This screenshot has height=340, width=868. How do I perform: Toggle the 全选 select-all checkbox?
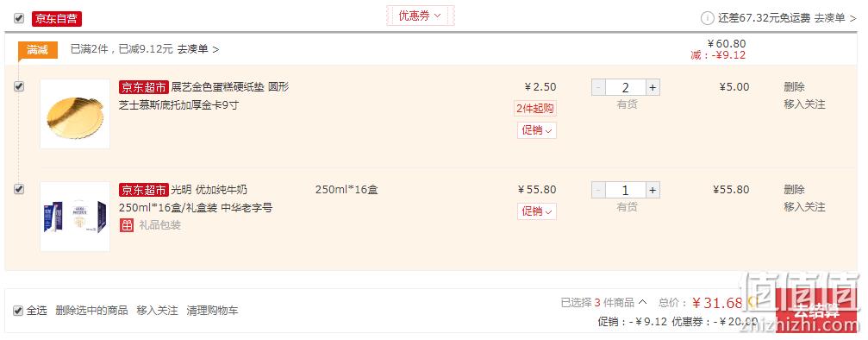click(x=18, y=311)
